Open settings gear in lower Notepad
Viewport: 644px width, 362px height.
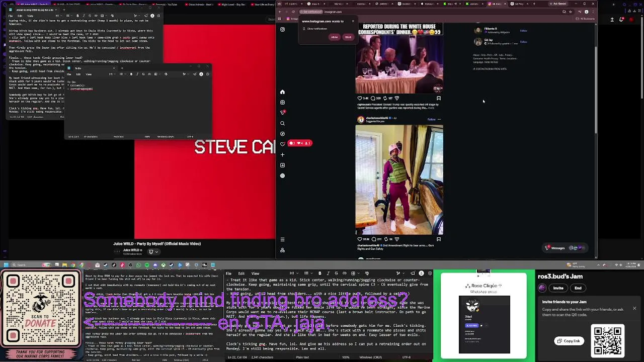430,274
